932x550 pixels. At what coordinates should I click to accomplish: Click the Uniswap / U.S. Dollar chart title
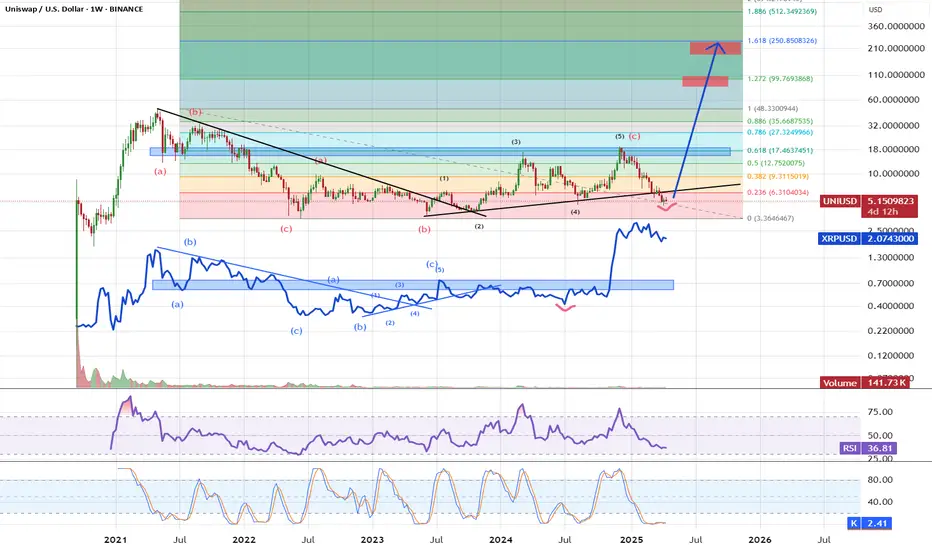74,10
